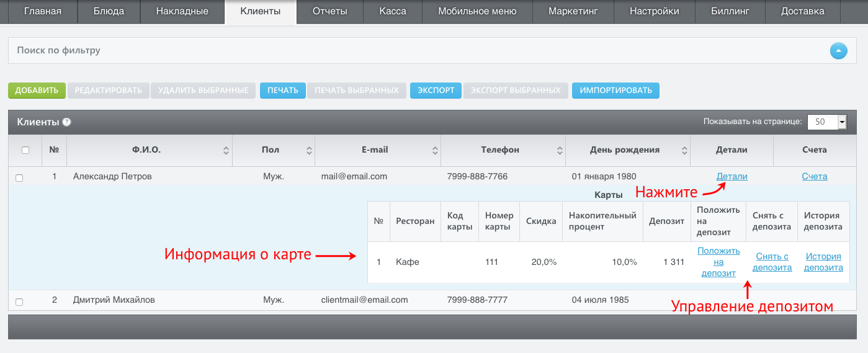Click card number 111
This screenshot has width=868, height=353.
tap(491, 262)
